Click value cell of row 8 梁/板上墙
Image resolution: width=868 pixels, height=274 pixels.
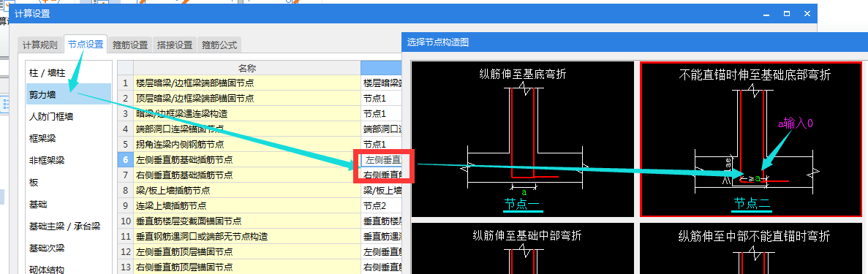[382, 191]
